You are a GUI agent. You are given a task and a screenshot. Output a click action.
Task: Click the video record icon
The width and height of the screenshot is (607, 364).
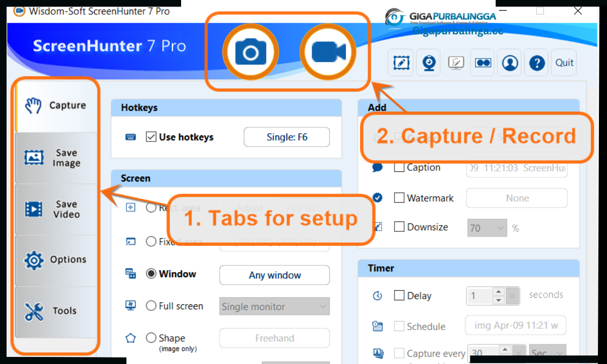click(x=328, y=52)
